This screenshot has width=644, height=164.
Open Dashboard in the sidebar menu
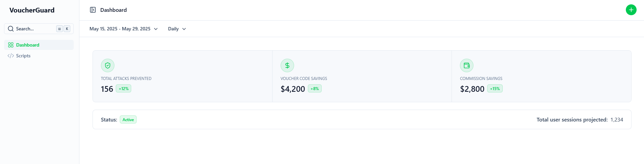click(28, 45)
